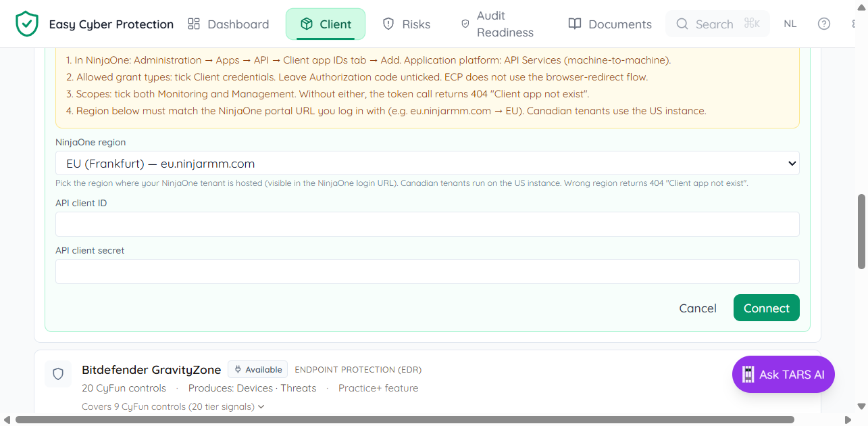Viewport: 868px width, 426px height.
Task: Switch to the Client tab
Action: click(x=326, y=24)
